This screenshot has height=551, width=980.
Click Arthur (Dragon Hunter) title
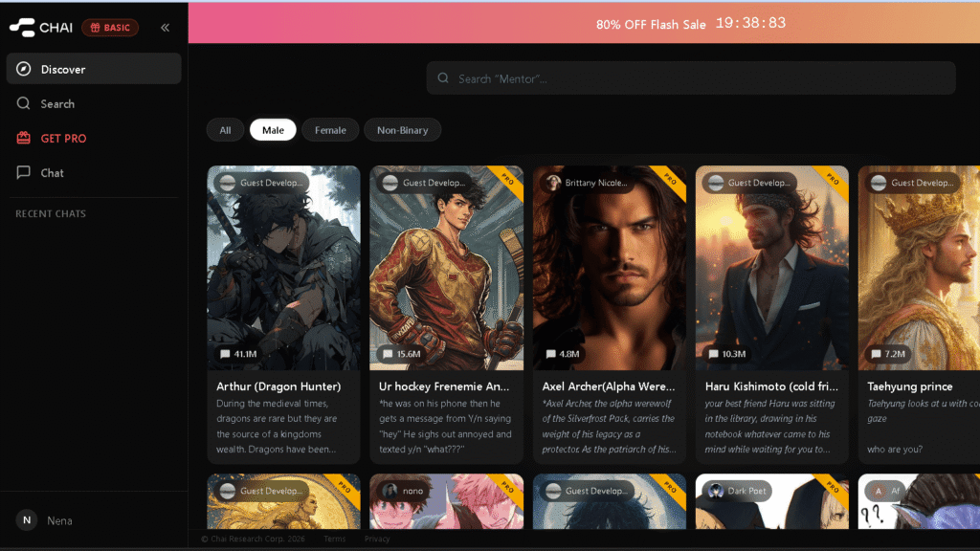click(x=278, y=386)
